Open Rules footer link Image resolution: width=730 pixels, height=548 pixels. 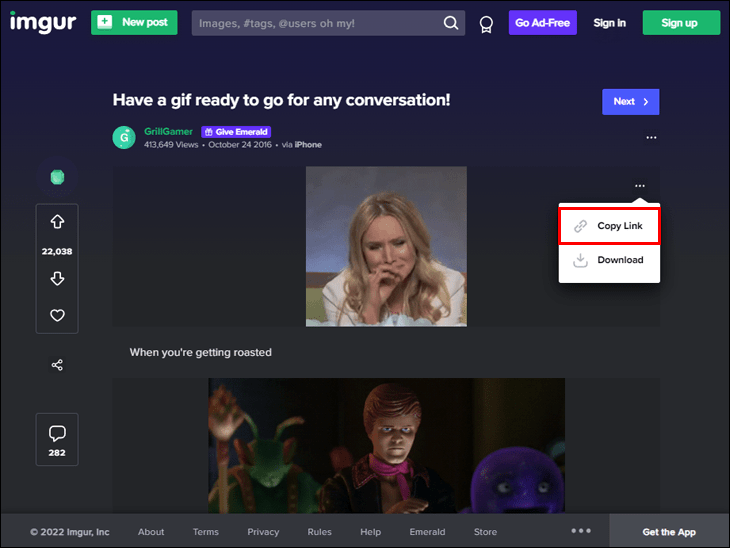tap(319, 532)
